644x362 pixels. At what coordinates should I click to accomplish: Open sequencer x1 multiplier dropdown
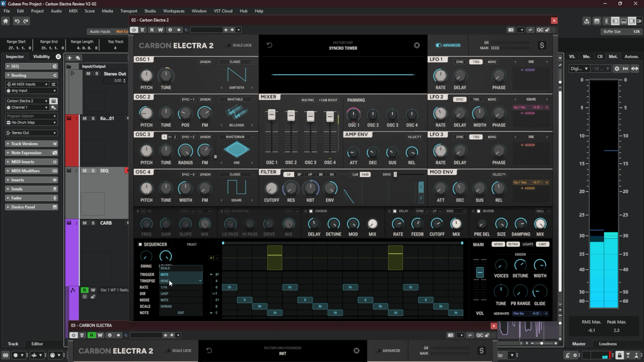pos(214,258)
